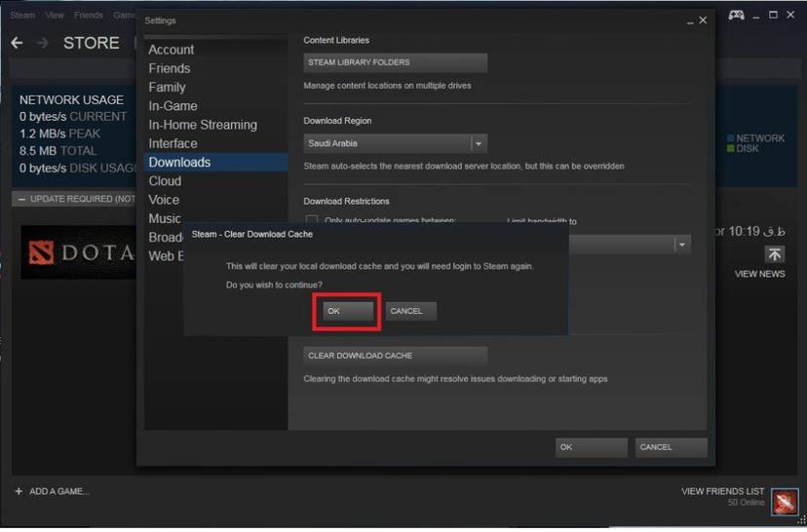Click the '1.2 MB/s PEAK' text
Viewport: 807px width, 532px height.
click(x=59, y=134)
